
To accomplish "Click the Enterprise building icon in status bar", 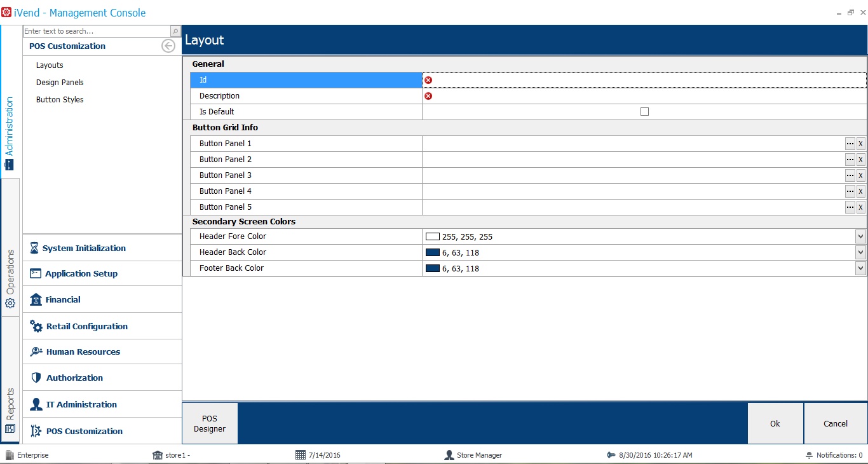I will (x=10, y=455).
